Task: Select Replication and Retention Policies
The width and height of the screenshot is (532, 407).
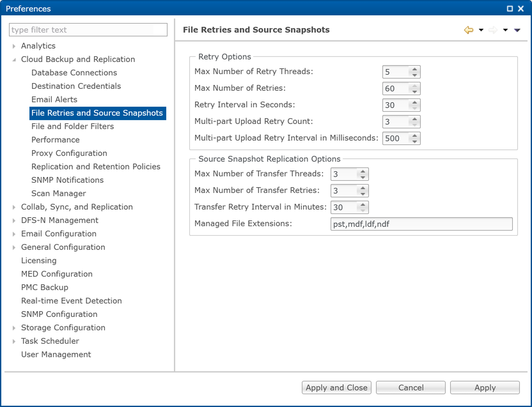Action: point(96,167)
